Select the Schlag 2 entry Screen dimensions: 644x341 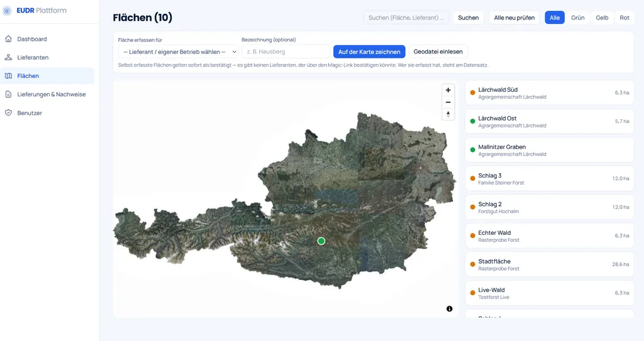point(550,207)
